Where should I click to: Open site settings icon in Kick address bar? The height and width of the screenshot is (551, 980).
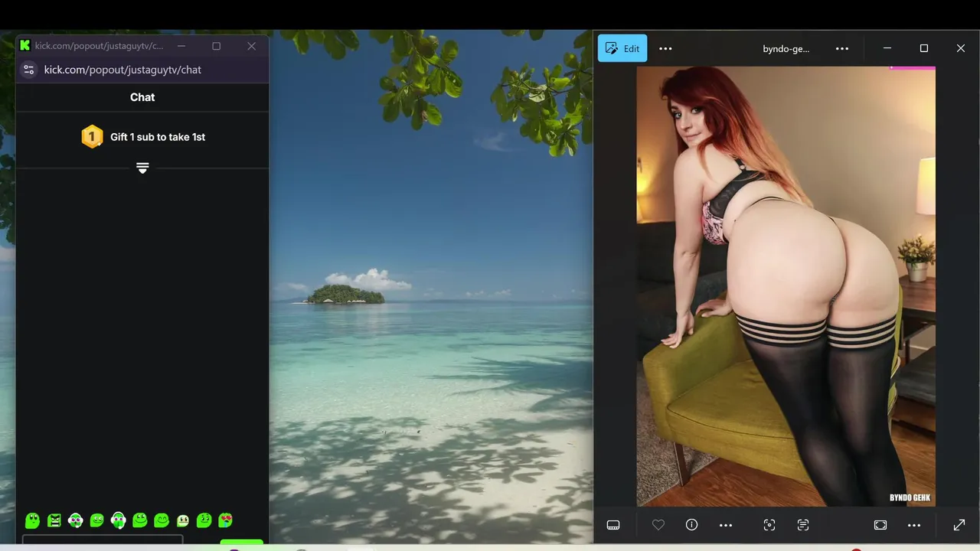point(28,70)
